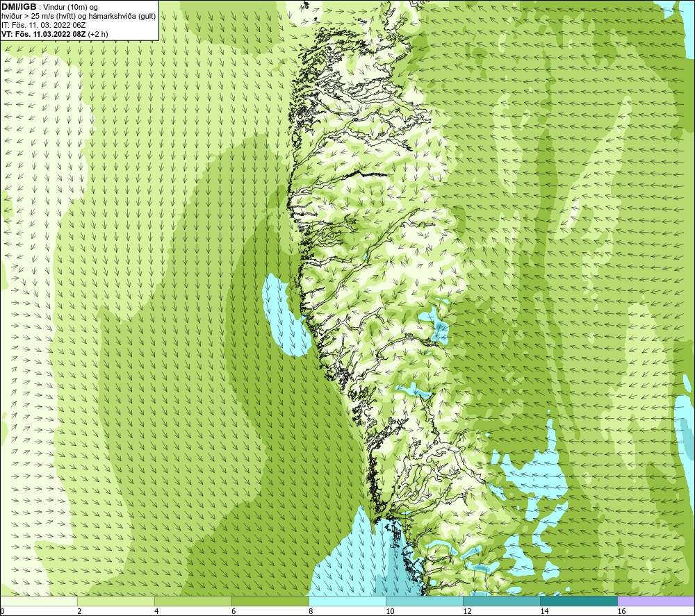The width and height of the screenshot is (695, 616).
Task: Click the legend scale label "4"
Action: [x=156, y=611]
